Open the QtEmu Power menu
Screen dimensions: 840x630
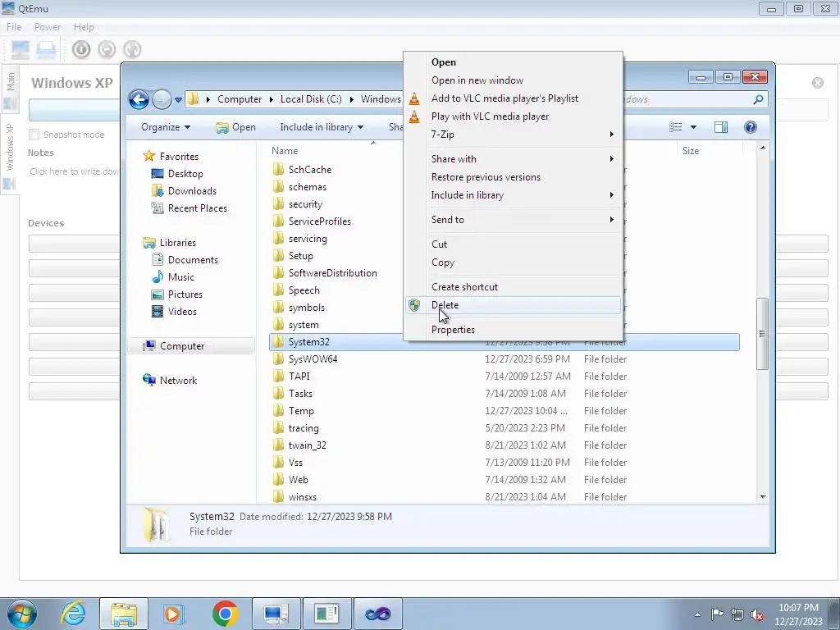48,27
